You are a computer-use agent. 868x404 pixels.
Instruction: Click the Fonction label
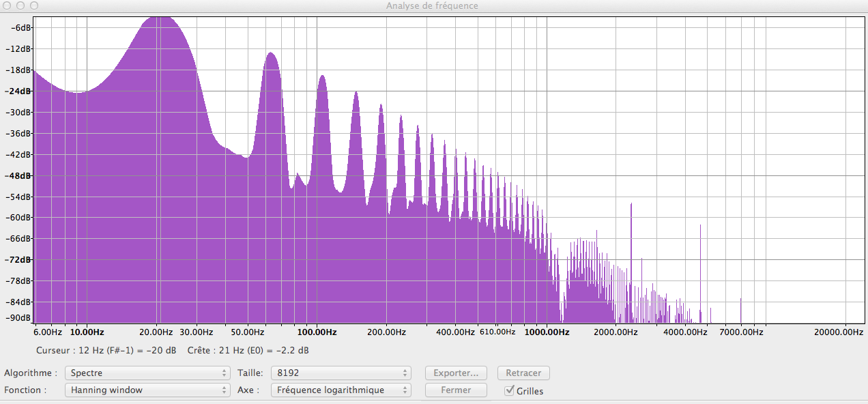(x=25, y=390)
